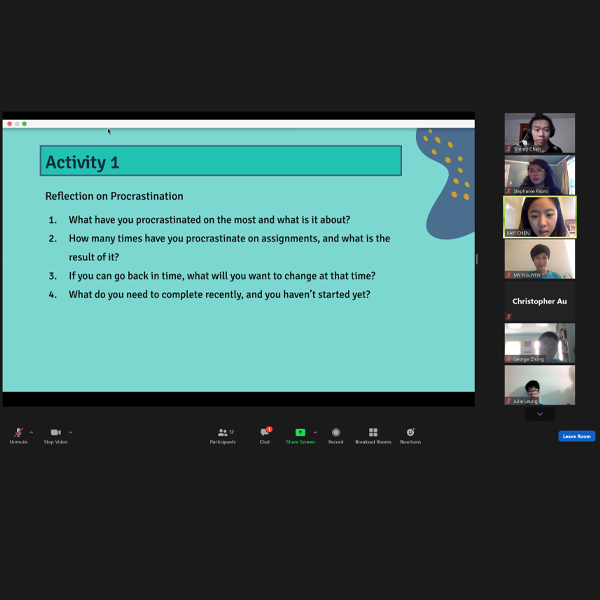Viewport: 600px width, 600px height.
Task: Click question 4 'What do you need to complete recently'
Action: click(219, 294)
